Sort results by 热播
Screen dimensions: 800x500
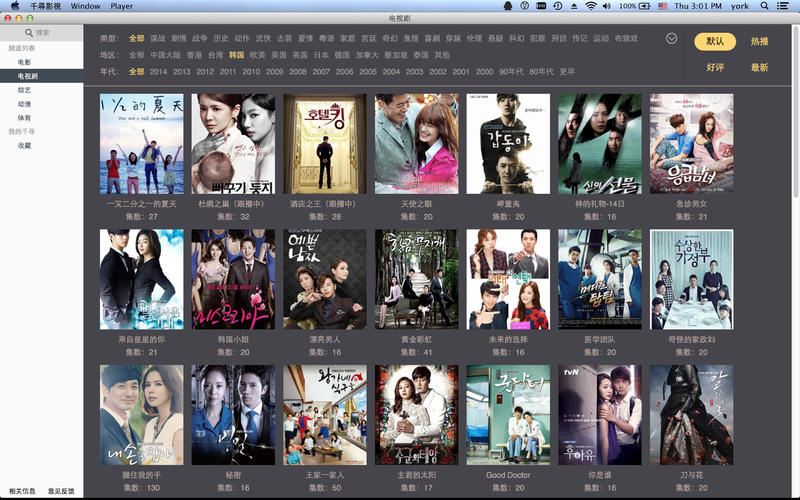pyautogui.click(x=760, y=42)
